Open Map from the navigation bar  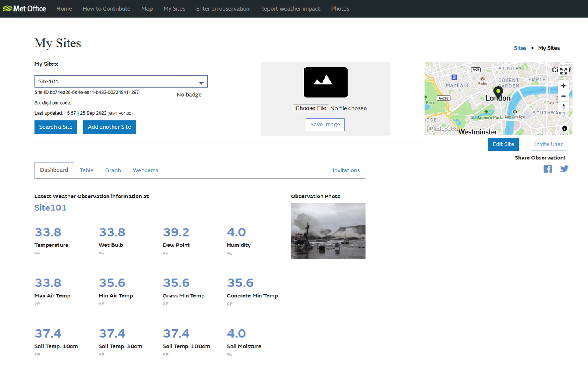tap(147, 8)
